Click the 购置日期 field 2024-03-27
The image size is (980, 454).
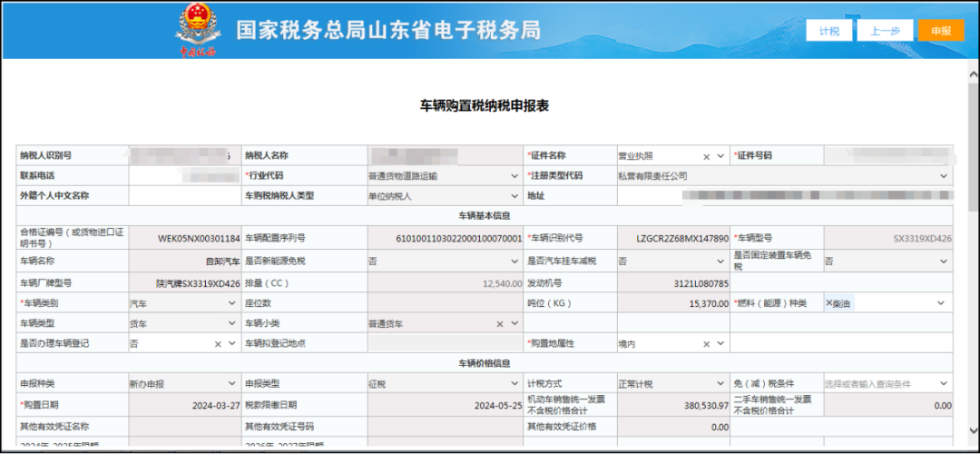pos(184,405)
